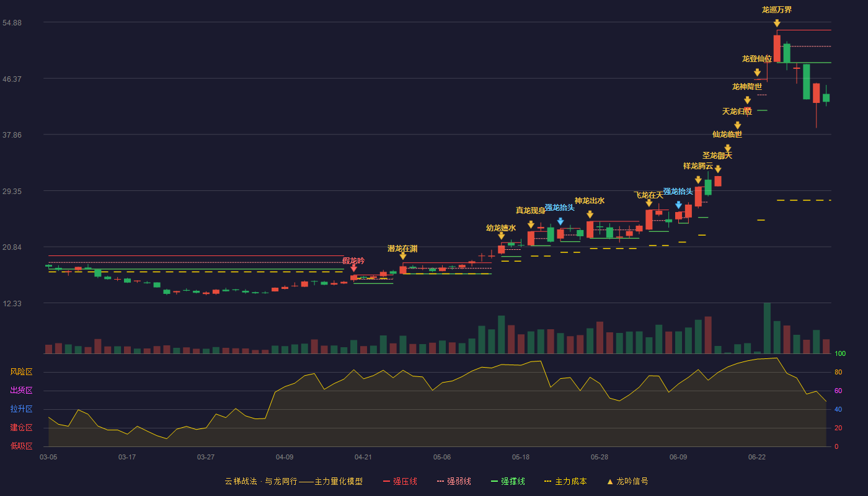Click the 建仓区 zone label
This screenshot has height=496, width=868.
point(22,428)
